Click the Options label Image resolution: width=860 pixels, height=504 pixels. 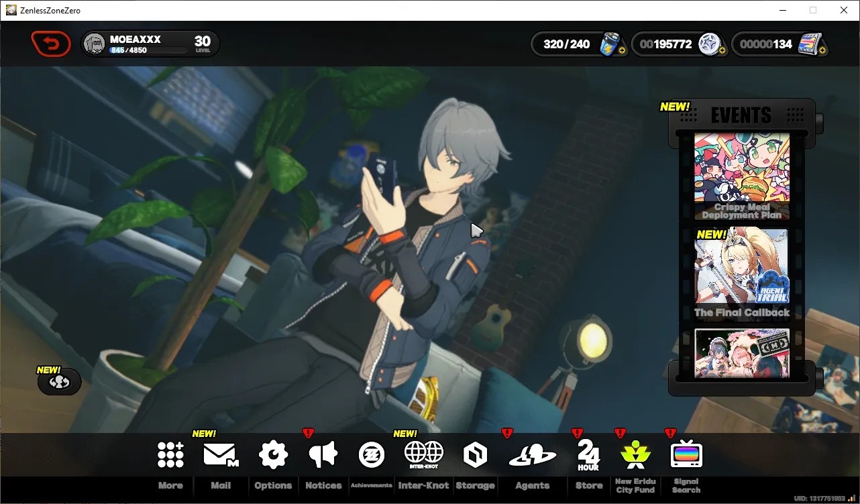point(273,486)
